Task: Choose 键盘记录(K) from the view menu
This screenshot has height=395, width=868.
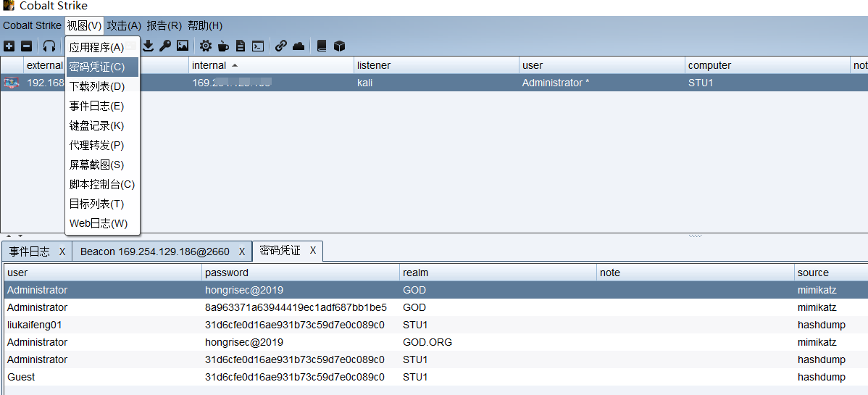Action: [102, 126]
